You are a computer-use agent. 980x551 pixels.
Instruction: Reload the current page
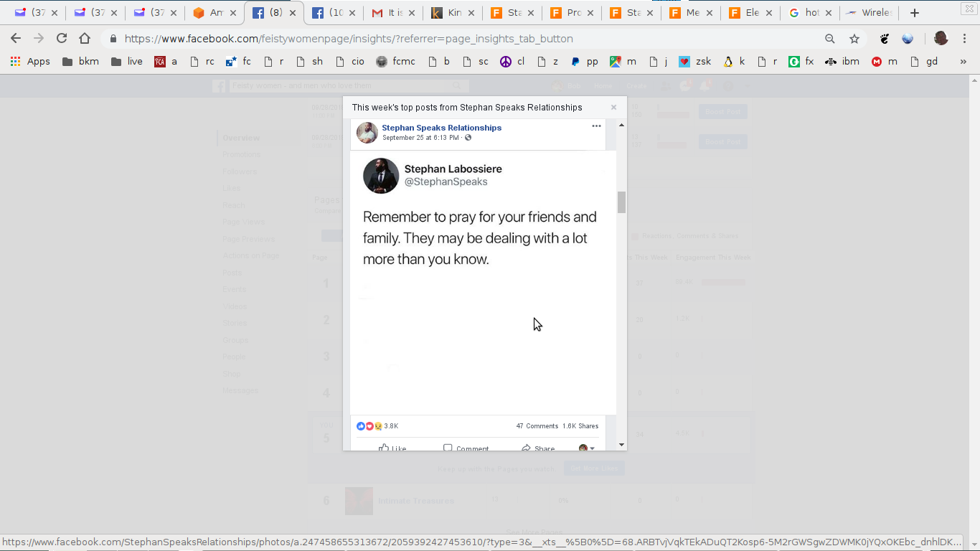[x=62, y=39]
